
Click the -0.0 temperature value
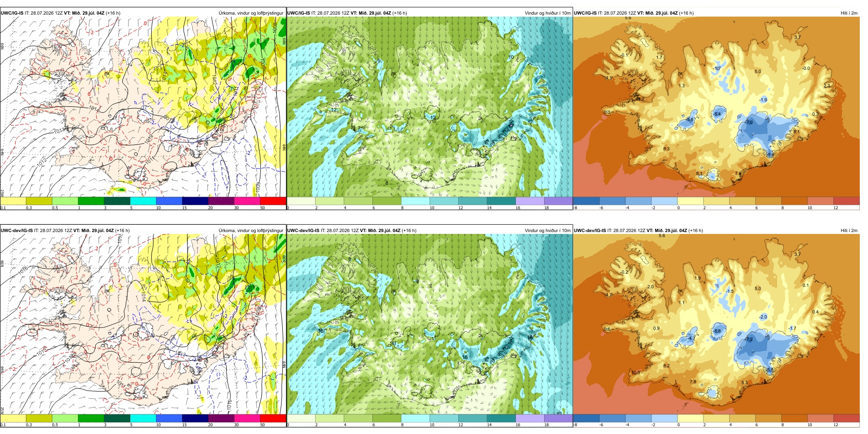(806, 69)
